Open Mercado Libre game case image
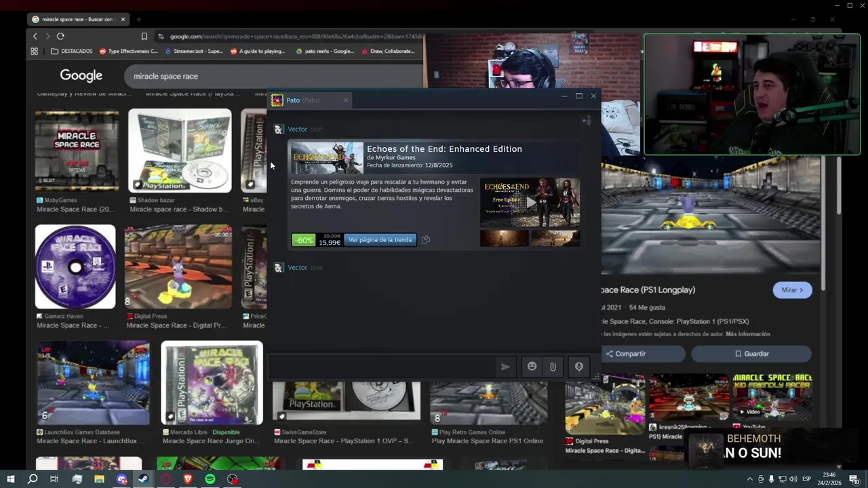The height and width of the screenshot is (488, 868). click(x=212, y=383)
